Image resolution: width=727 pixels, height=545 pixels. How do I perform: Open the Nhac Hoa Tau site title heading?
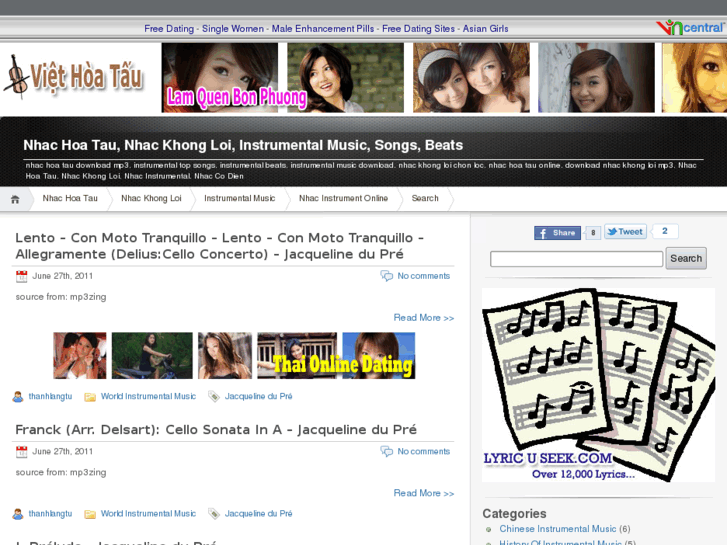[x=243, y=145]
